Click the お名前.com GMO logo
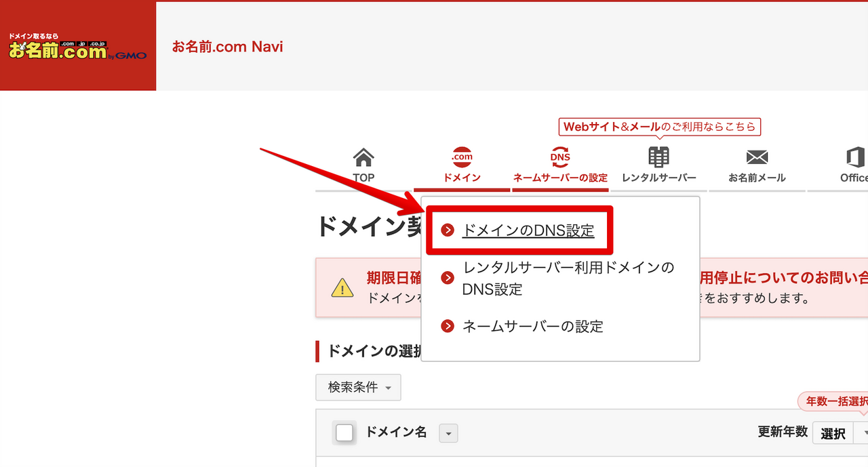The height and width of the screenshot is (467, 868). point(77,47)
